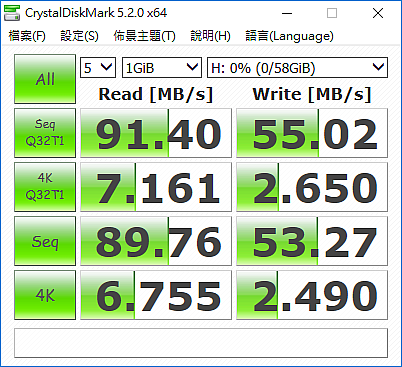
Task: Open the 說明(H) menu
Action: [x=210, y=36]
